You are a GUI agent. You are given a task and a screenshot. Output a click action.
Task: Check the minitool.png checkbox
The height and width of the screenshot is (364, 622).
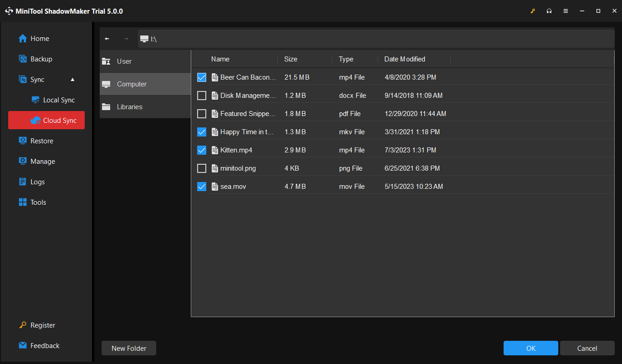(x=202, y=168)
